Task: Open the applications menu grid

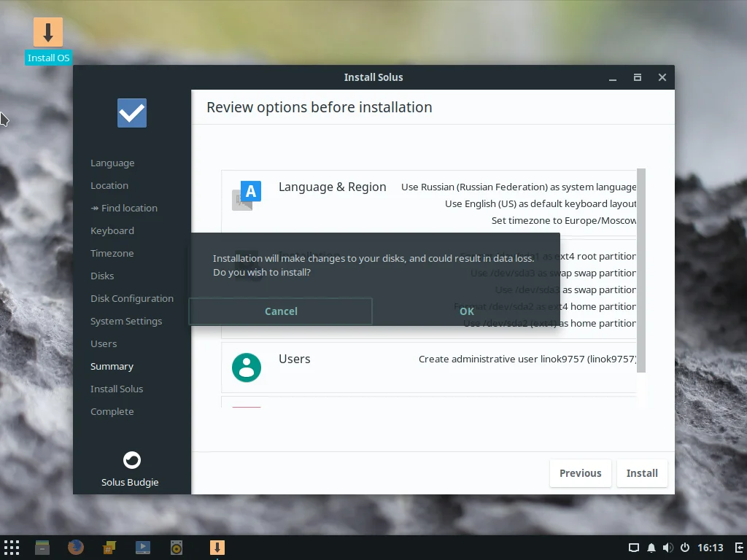Action: pyautogui.click(x=12, y=548)
